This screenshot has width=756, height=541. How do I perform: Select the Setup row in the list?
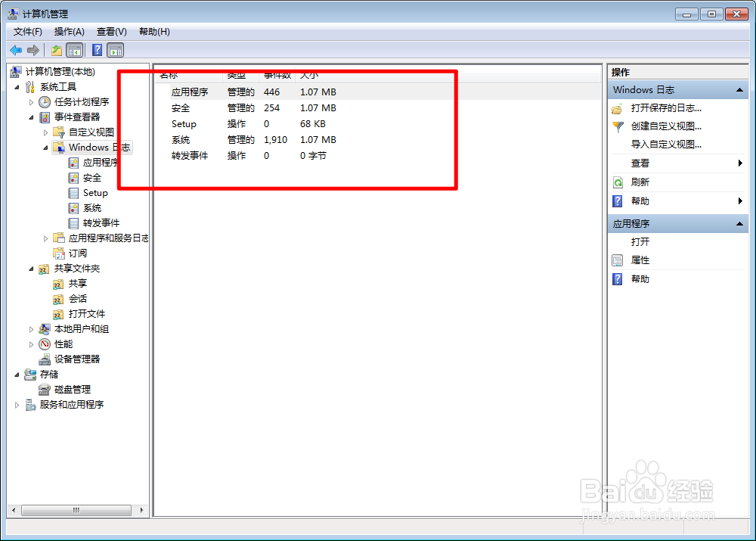pyautogui.click(x=379, y=124)
